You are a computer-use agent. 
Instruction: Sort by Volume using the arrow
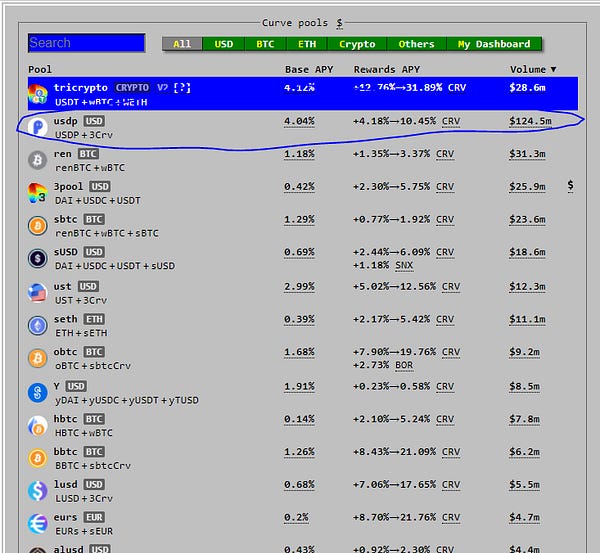(553, 69)
